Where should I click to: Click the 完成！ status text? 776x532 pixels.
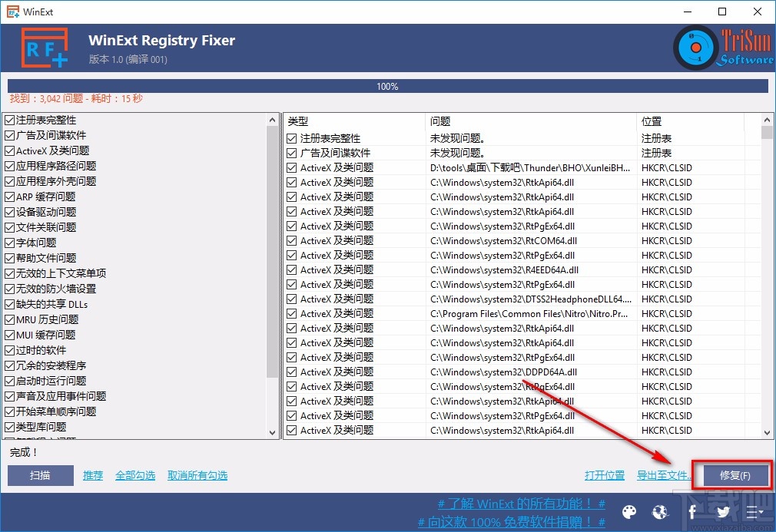(24, 452)
